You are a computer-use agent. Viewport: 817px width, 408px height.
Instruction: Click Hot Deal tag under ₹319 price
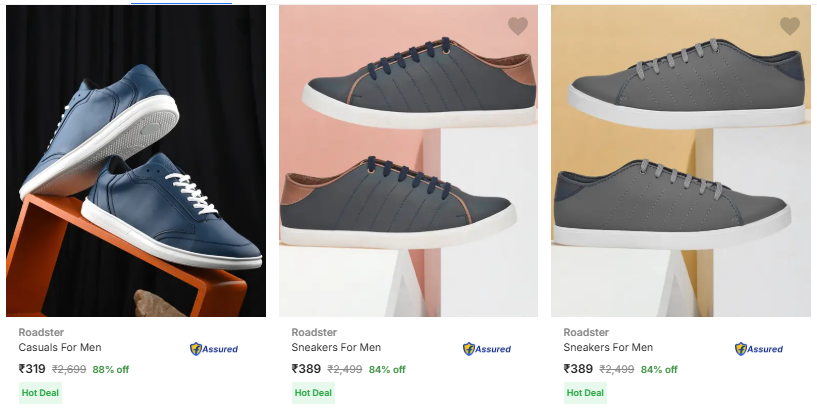[38, 393]
